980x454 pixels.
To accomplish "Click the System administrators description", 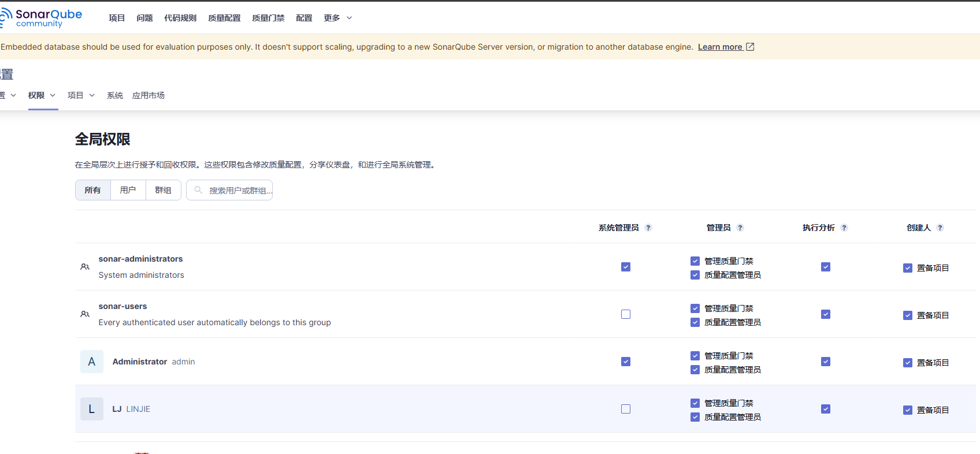I will 142,275.
